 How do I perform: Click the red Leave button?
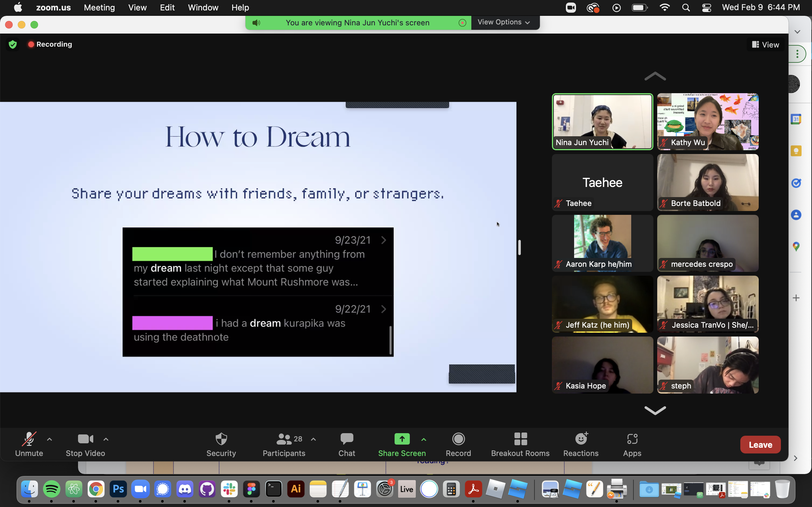tap(760, 445)
